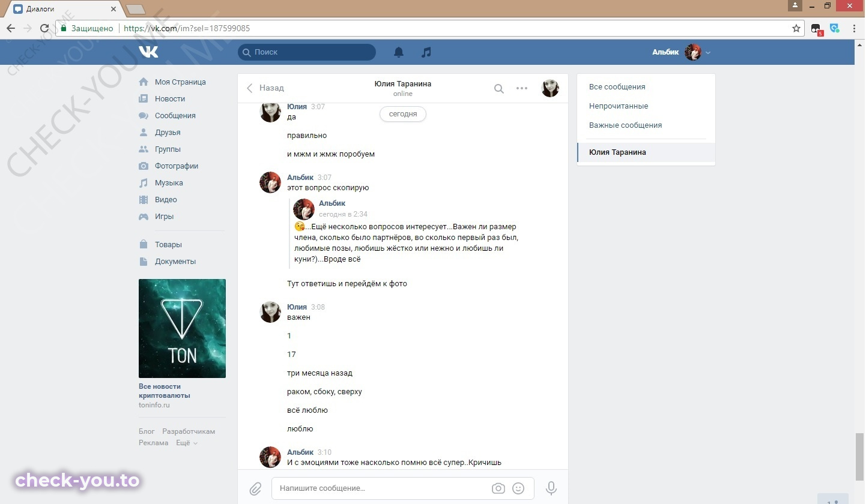Go to Моя Страница

pos(180,82)
